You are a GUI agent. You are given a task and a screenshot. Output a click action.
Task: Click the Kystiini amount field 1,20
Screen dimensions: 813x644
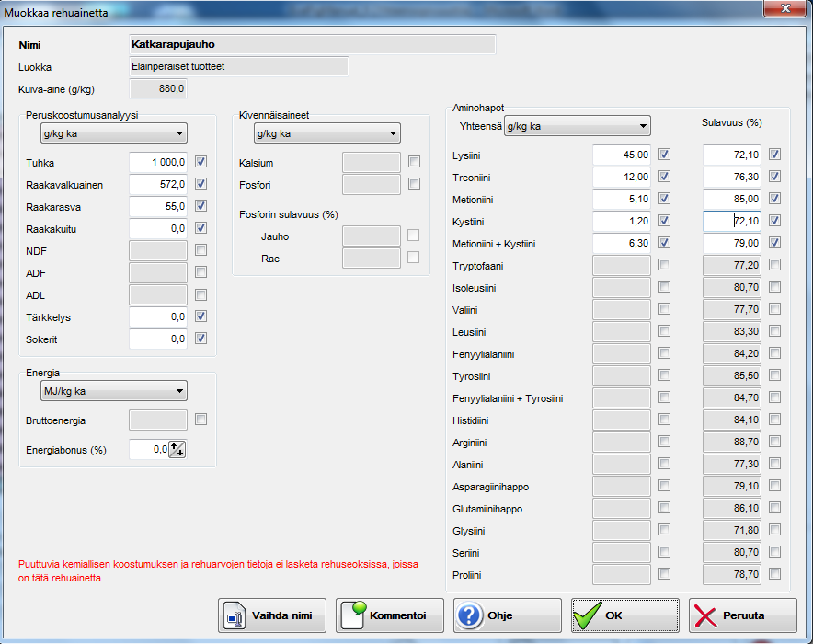[x=622, y=222]
